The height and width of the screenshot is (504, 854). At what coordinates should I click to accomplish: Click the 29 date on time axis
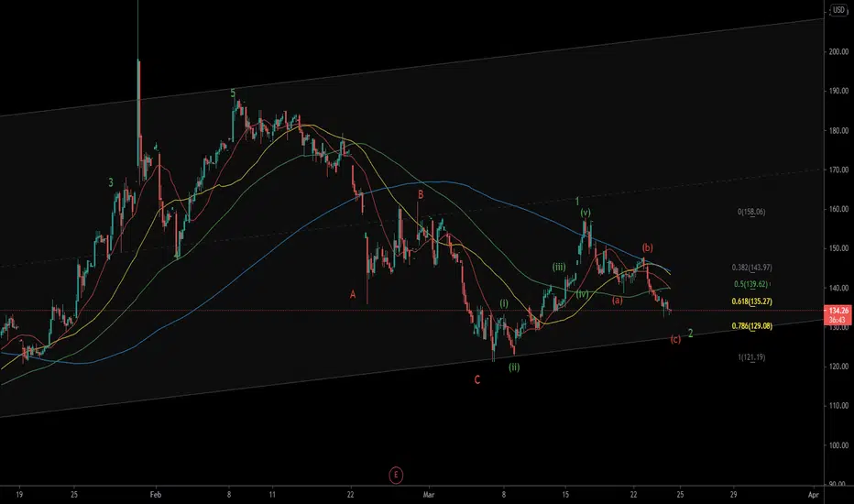pyautogui.click(x=734, y=495)
